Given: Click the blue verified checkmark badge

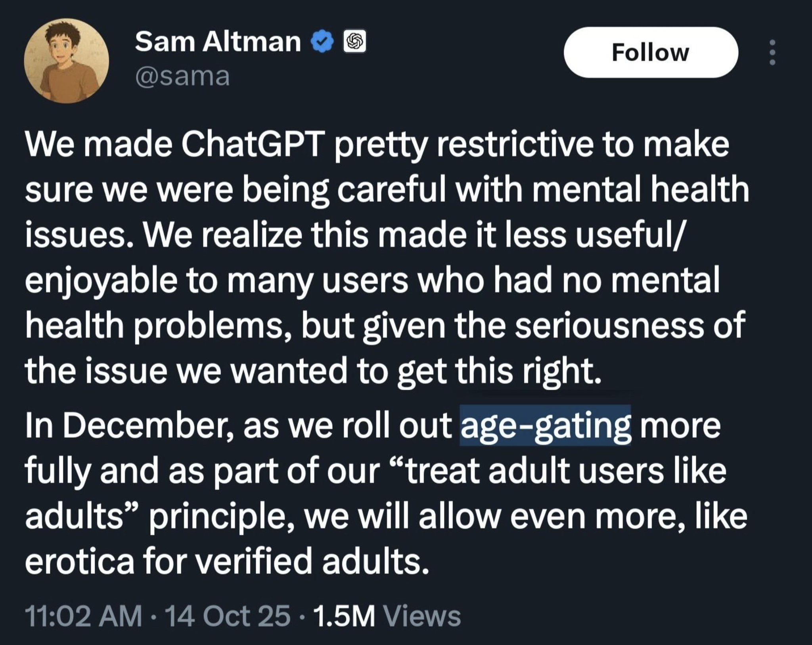Looking at the screenshot, I should 323,42.
